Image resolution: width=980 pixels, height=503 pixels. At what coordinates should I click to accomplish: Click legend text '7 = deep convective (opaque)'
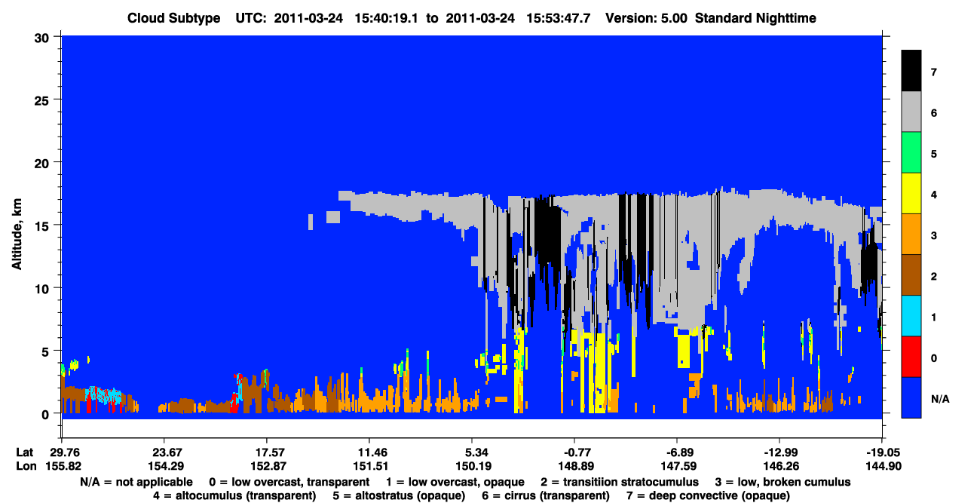point(708,495)
